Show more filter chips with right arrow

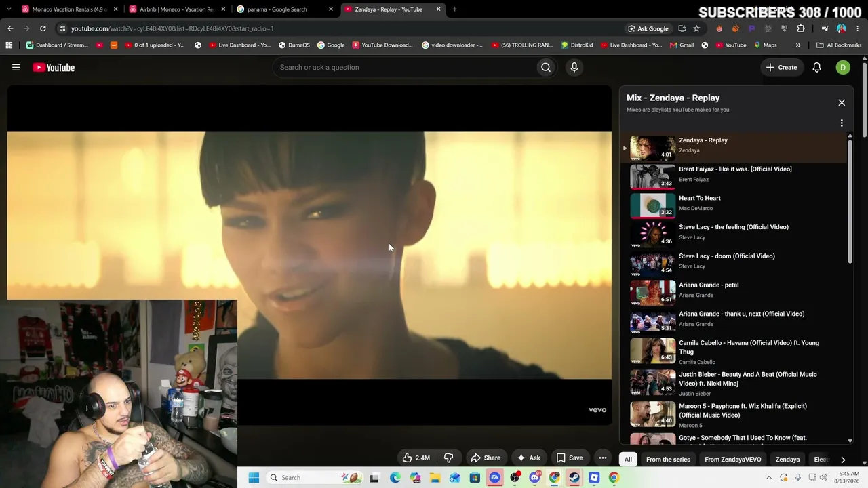click(x=843, y=460)
